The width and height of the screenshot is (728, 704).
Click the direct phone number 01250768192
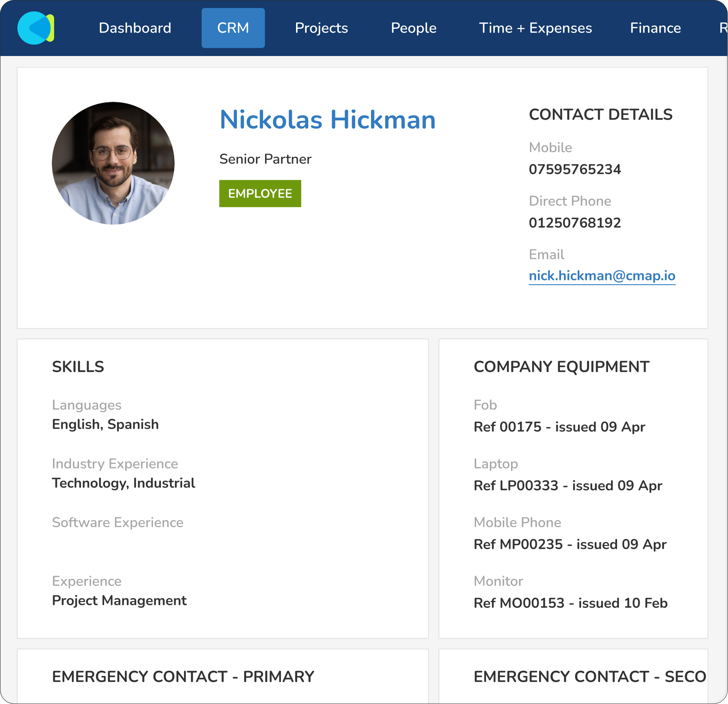[x=574, y=223]
